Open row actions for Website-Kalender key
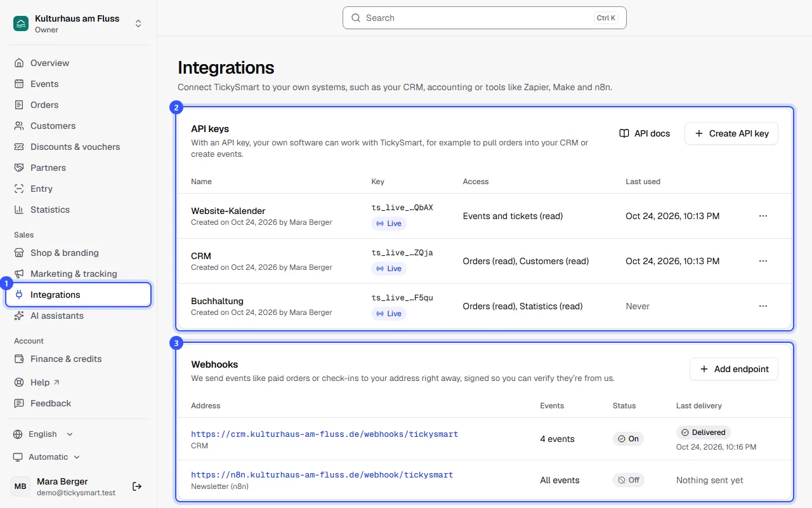The image size is (812, 508). (763, 216)
